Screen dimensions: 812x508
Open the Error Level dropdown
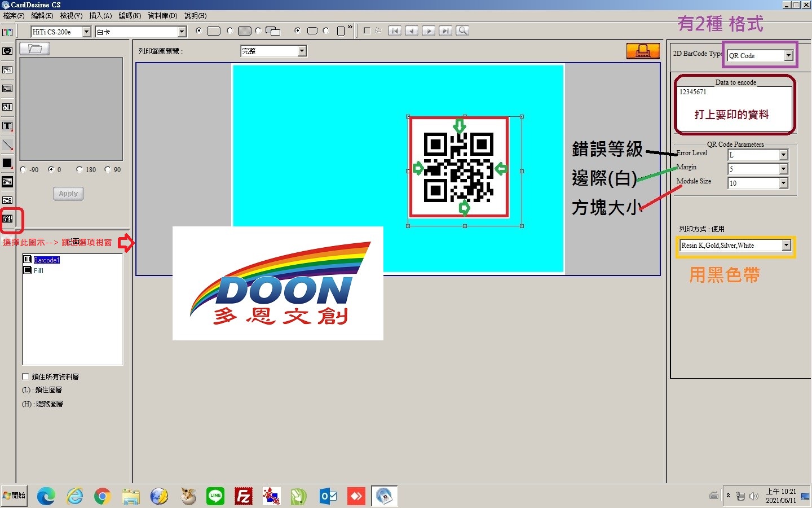(x=783, y=155)
